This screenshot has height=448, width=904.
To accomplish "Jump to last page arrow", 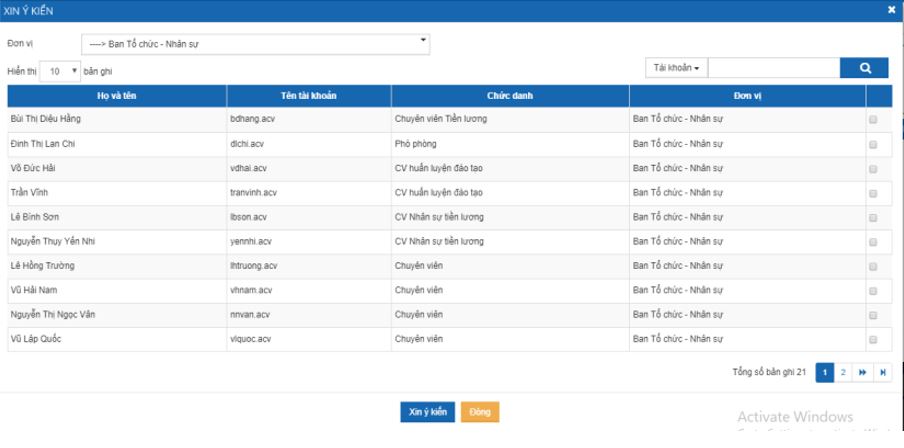I will [x=881, y=372].
